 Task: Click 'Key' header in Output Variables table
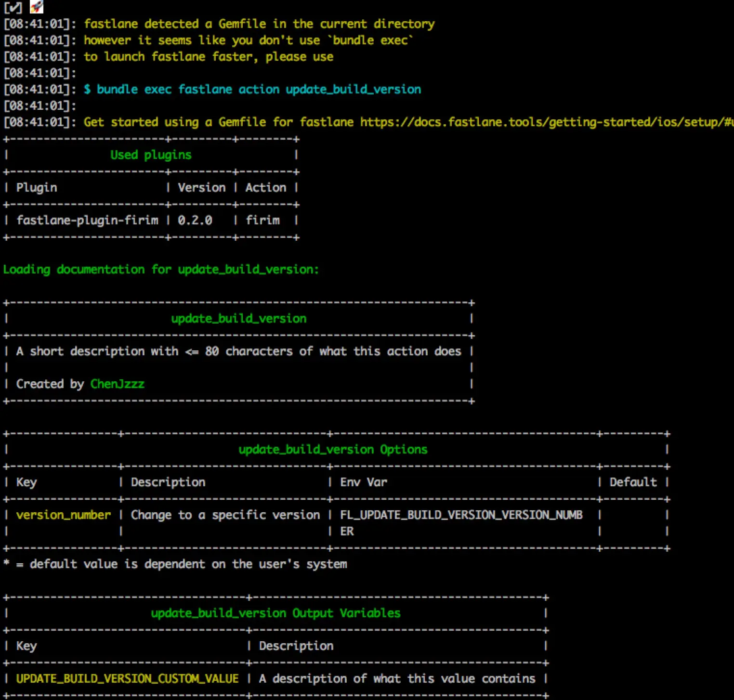tap(26, 646)
